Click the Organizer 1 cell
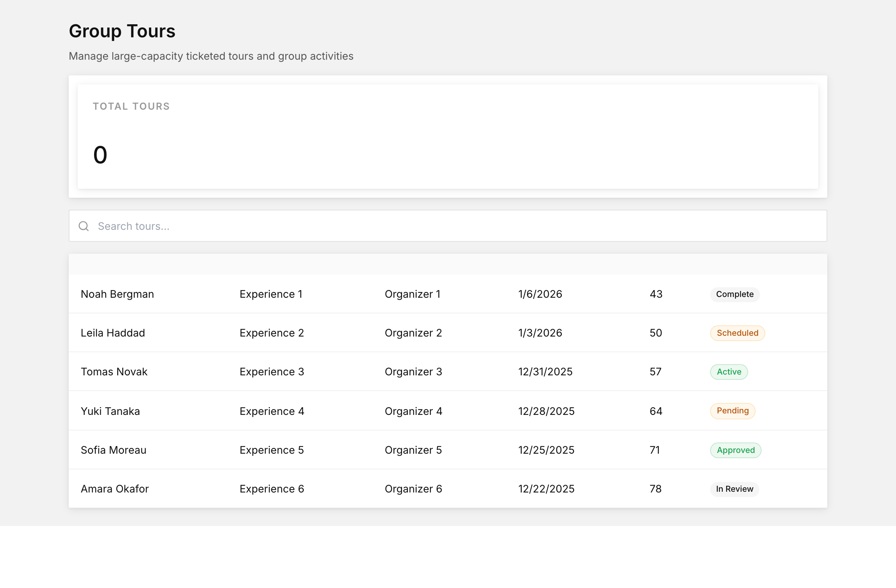The height and width of the screenshot is (588, 896). 413,294
